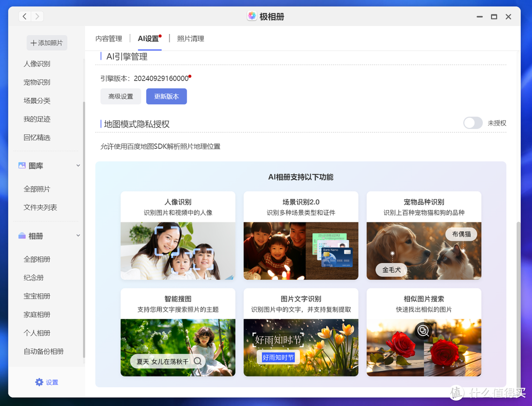Click the back navigation arrow
532x406 pixels.
click(x=25, y=17)
